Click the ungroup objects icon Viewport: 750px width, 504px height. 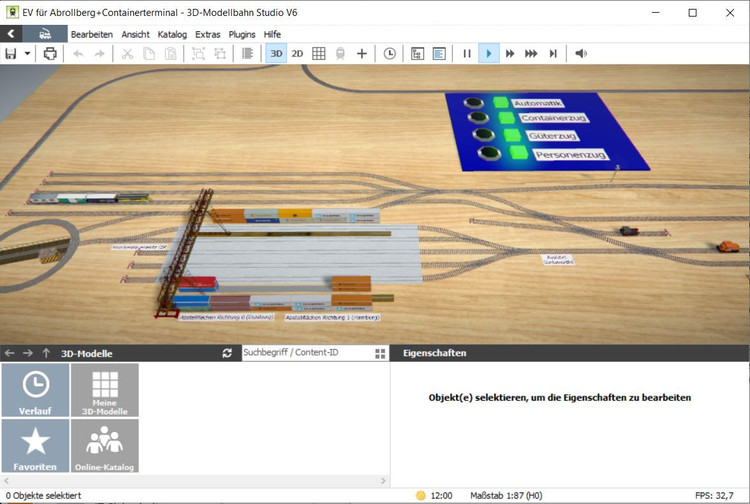point(220,54)
